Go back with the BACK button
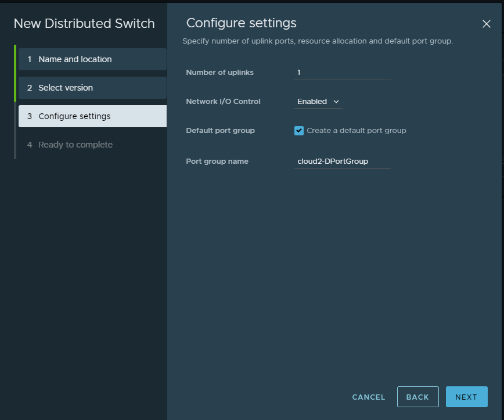 pyautogui.click(x=417, y=397)
